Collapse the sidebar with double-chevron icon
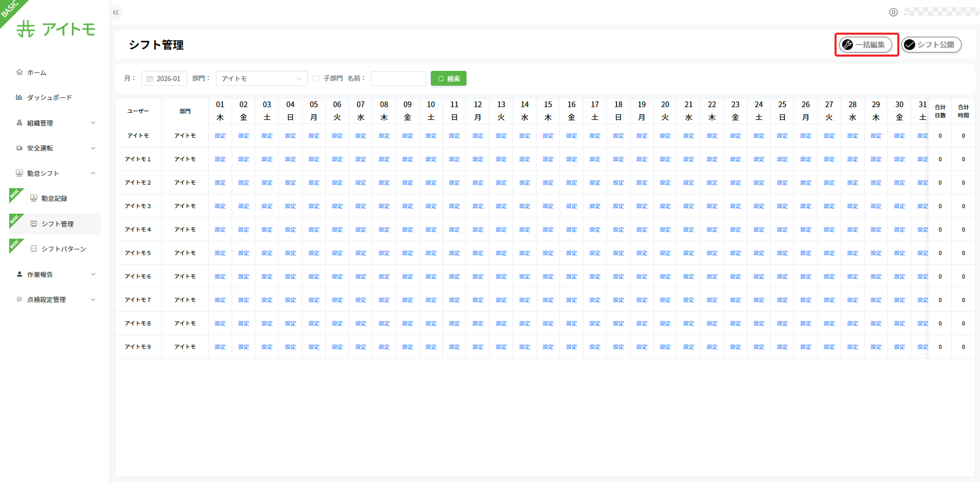This screenshot has height=482, width=980. (x=116, y=13)
